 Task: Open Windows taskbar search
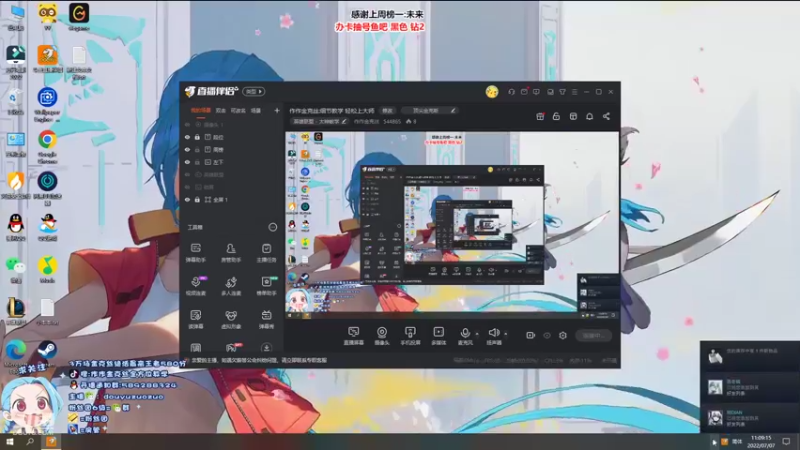coord(30,442)
